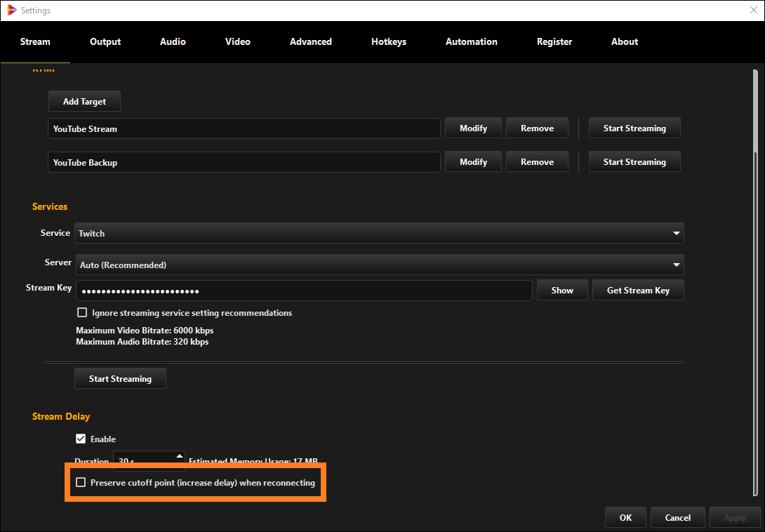Switch to the Register tab
This screenshot has height=532, width=765.
pos(554,42)
